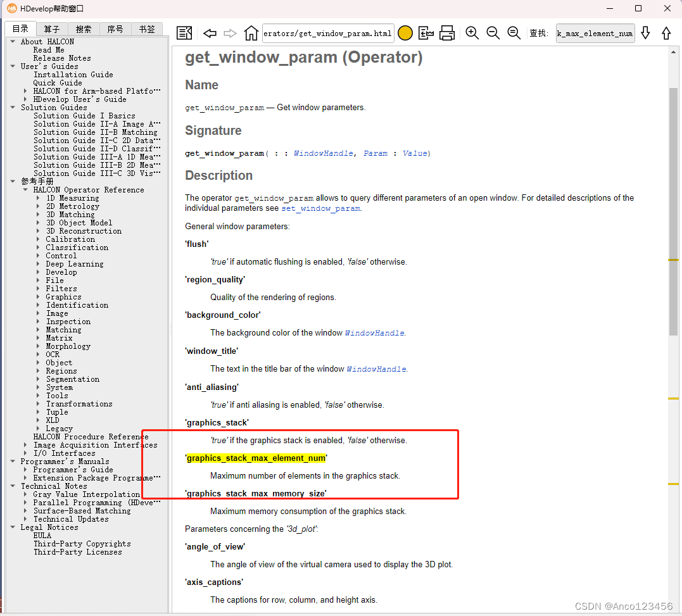Collapse the Legal Notices node
The image size is (682, 616).
(x=13, y=527)
